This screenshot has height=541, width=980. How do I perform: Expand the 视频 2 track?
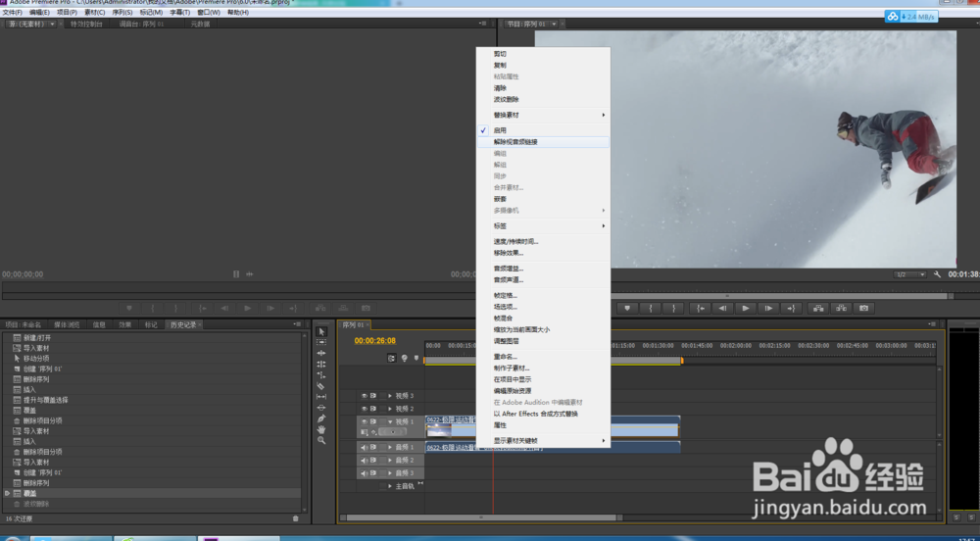tap(391, 409)
